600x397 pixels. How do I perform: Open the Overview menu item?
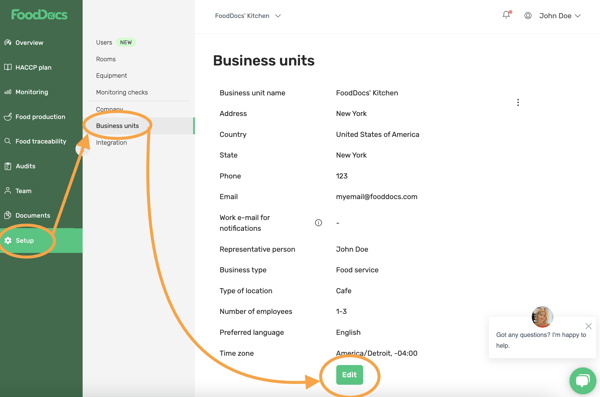pyautogui.click(x=29, y=42)
